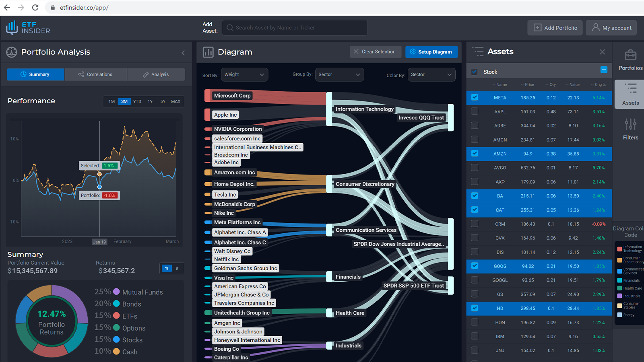This screenshot has height=362, width=644.
Task: Click the Consumer Discretionary sector node
Action: tap(365, 184)
